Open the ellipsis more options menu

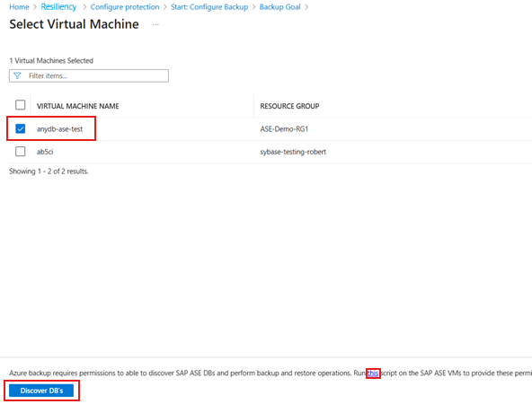(x=155, y=24)
